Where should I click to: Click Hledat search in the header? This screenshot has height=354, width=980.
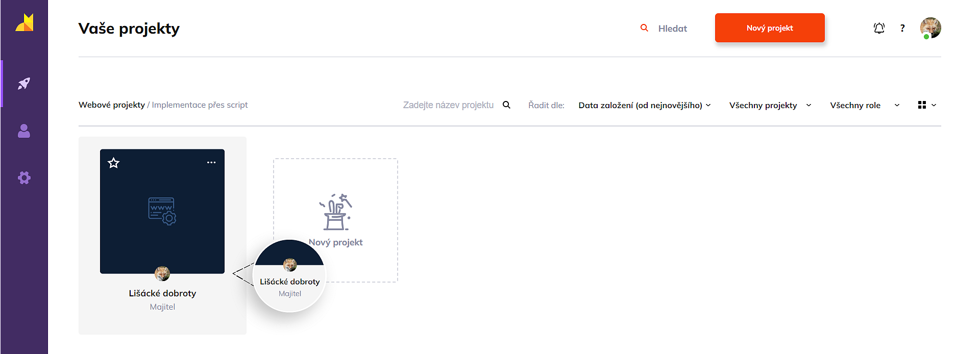click(x=665, y=29)
